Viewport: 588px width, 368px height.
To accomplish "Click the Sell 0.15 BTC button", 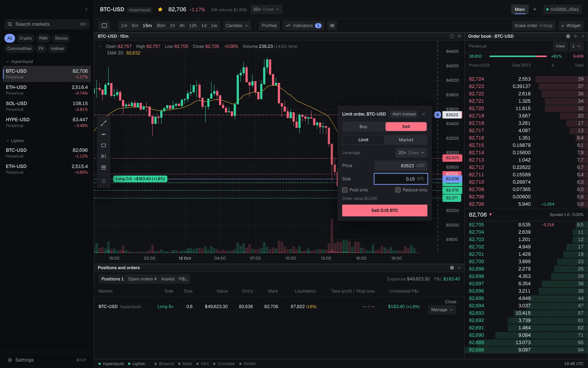I will (x=385, y=210).
